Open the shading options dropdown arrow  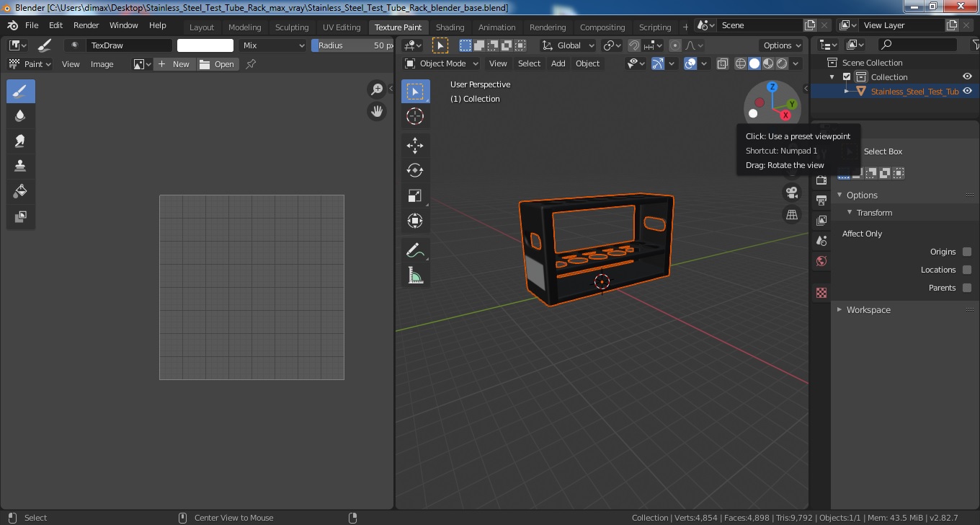point(796,63)
